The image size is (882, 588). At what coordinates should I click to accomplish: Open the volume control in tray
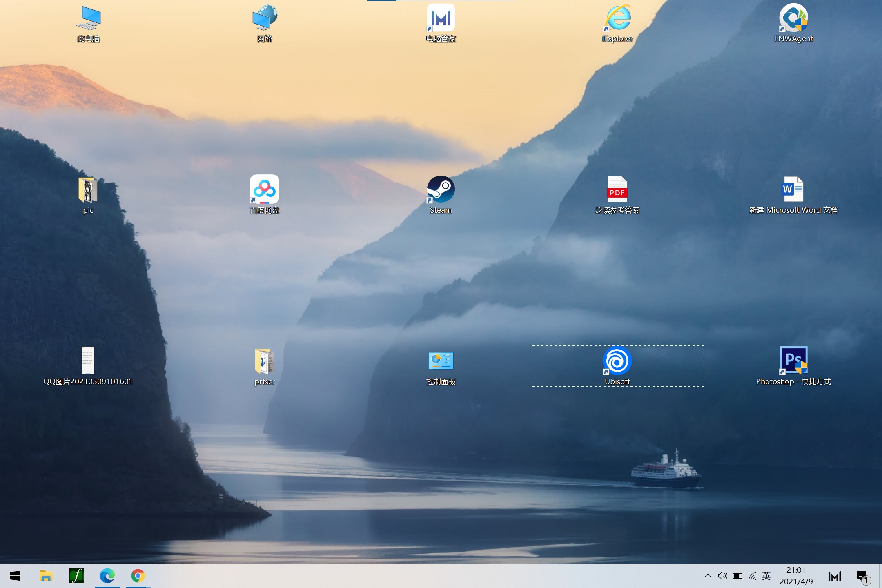point(722,576)
